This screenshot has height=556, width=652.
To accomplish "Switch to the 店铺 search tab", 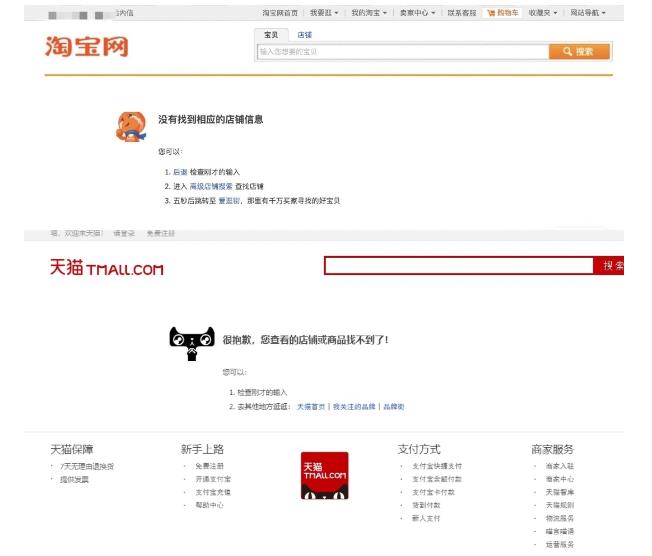I will coord(304,35).
